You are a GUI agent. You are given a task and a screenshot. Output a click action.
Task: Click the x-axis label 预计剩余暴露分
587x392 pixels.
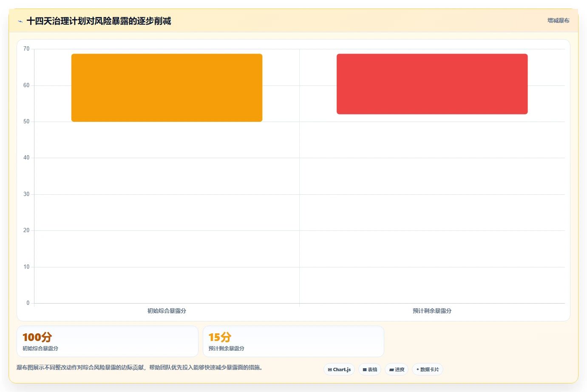click(x=432, y=311)
